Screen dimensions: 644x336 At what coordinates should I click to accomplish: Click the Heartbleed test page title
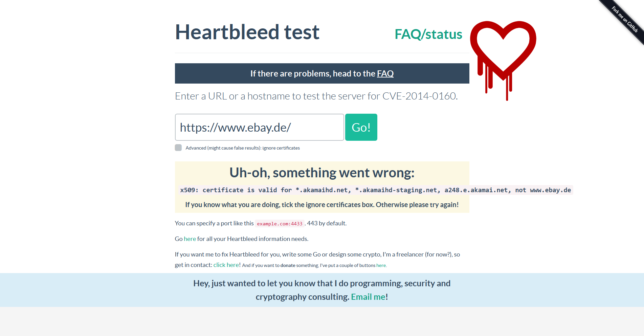coord(247,32)
